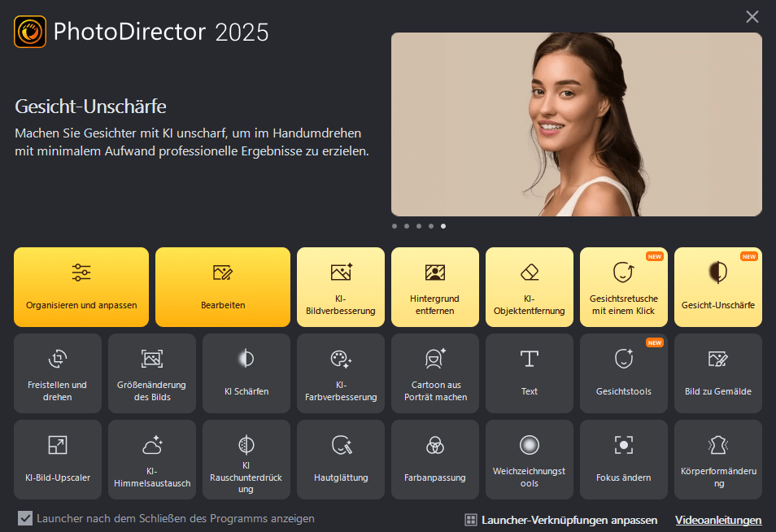The image size is (776, 532).
Task: Open Cartoon aus Porträt machen
Action: point(434,373)
